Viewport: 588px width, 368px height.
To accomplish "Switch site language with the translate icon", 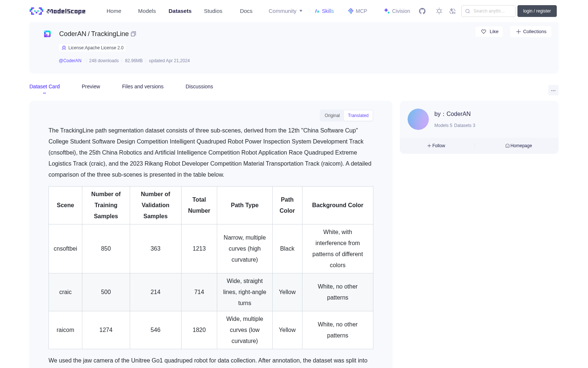I will 452,11.
